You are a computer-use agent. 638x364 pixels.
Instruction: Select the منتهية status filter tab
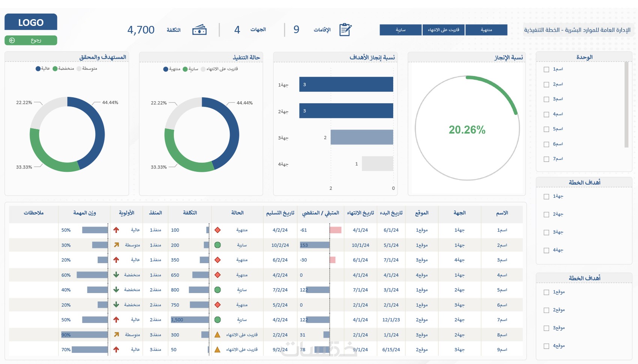[486, 30]
